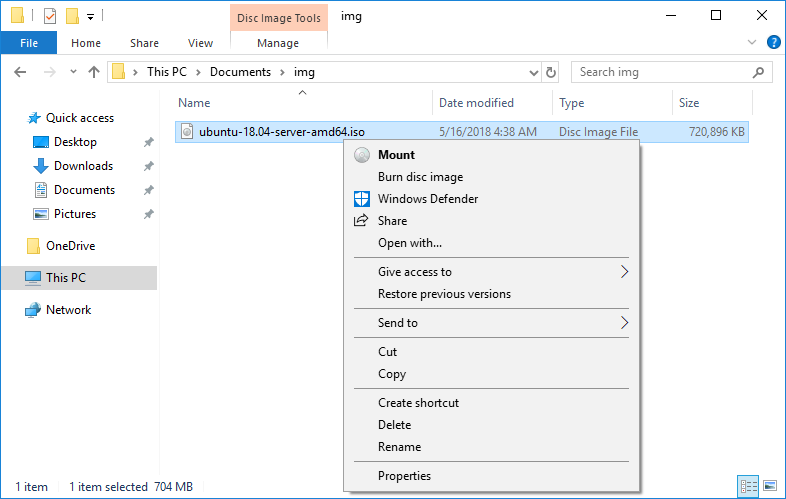
Task: Click the pin icon next to Pictures
Action: pyautogui.click(x=148, y=214)
